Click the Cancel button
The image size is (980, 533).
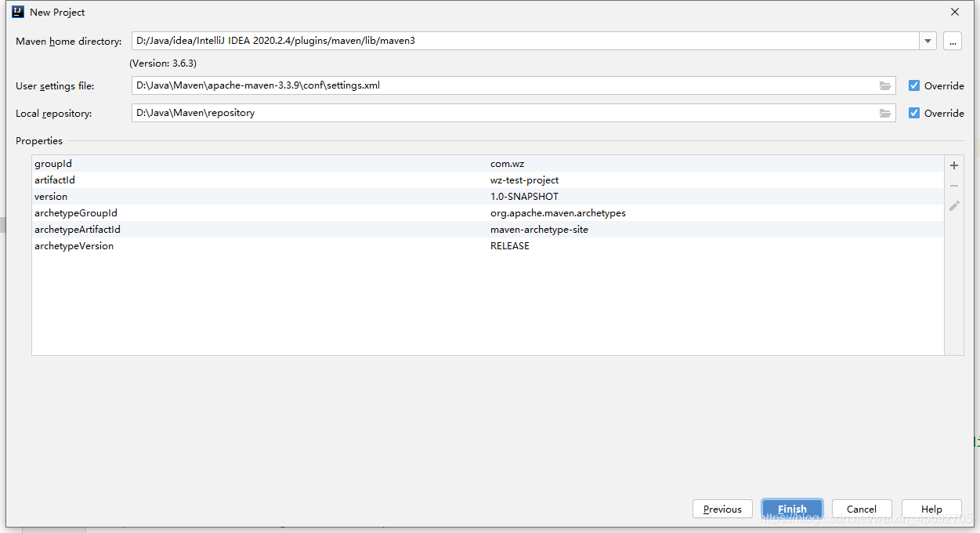pos(862,509)
